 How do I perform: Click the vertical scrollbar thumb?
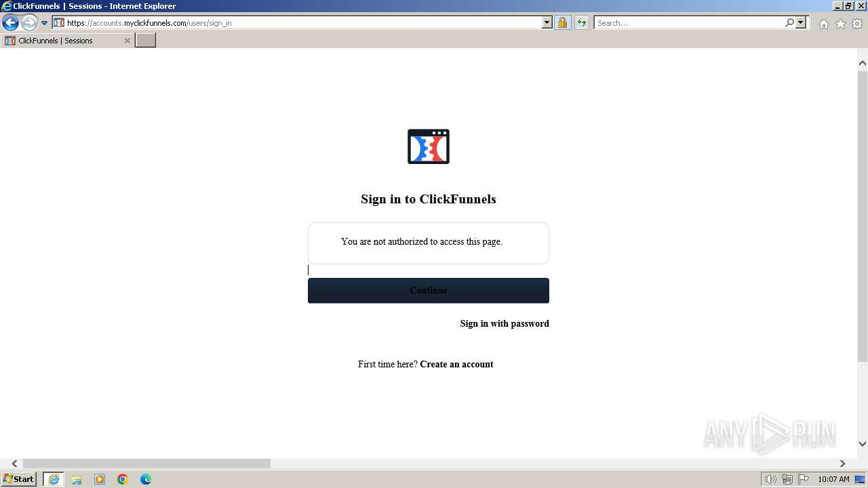tap(863, 216)
